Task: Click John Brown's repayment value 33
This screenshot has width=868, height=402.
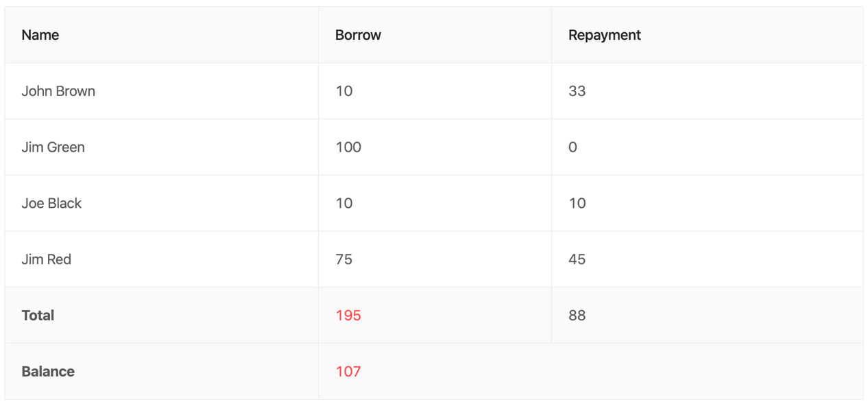Action: 577,91
